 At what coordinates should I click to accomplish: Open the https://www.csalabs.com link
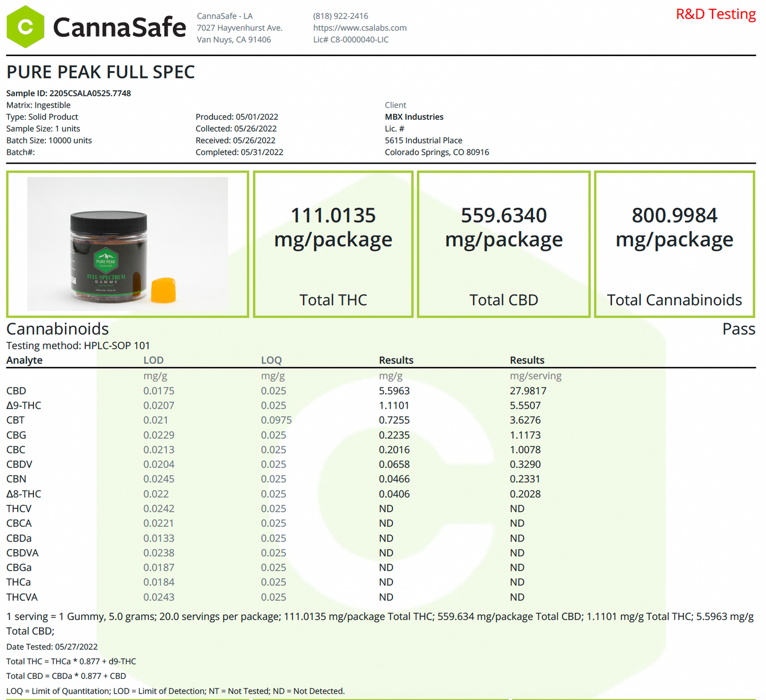click(359, 28)
